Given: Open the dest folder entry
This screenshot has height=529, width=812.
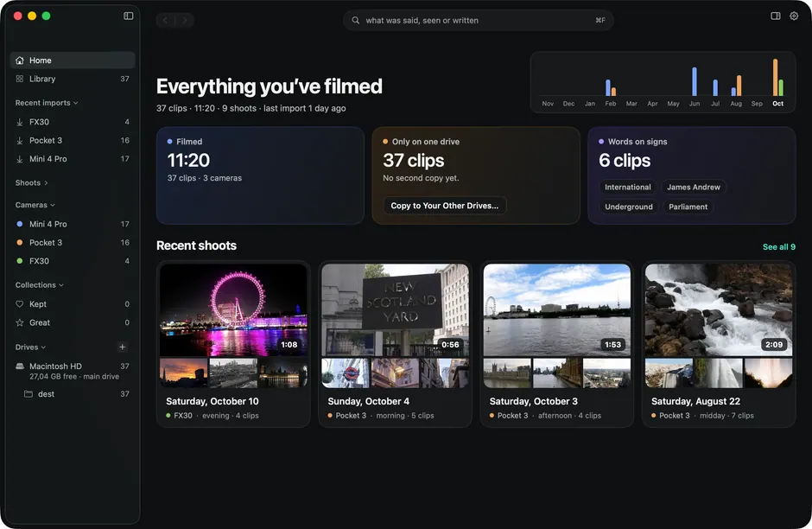Looking at the screenshot, I should coord(73,394).
